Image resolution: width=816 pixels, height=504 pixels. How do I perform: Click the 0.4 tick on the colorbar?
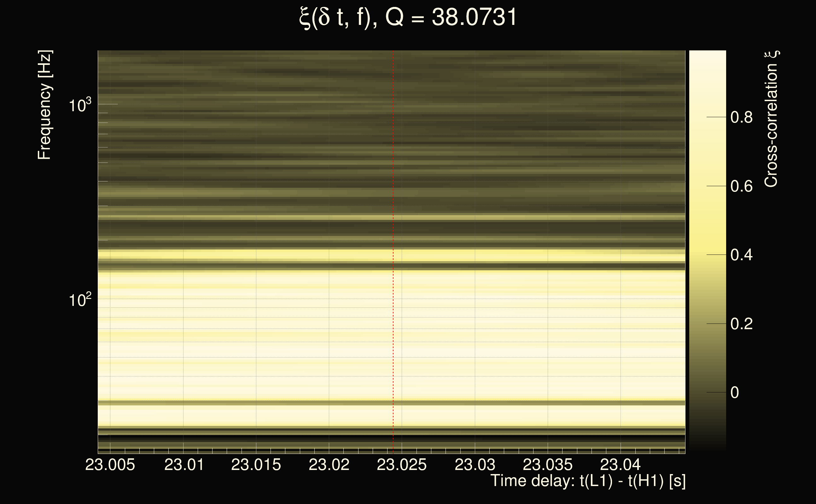(x=741, y=255)
